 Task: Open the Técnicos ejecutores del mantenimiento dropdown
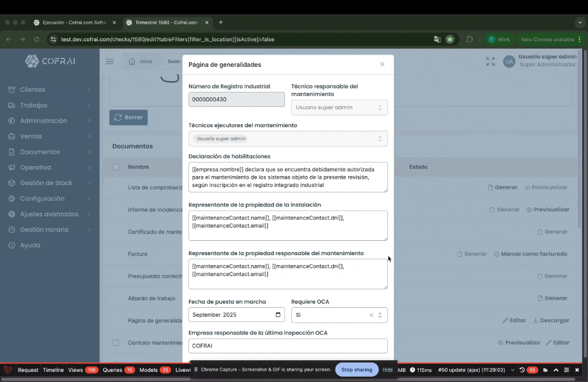[288, 138]
